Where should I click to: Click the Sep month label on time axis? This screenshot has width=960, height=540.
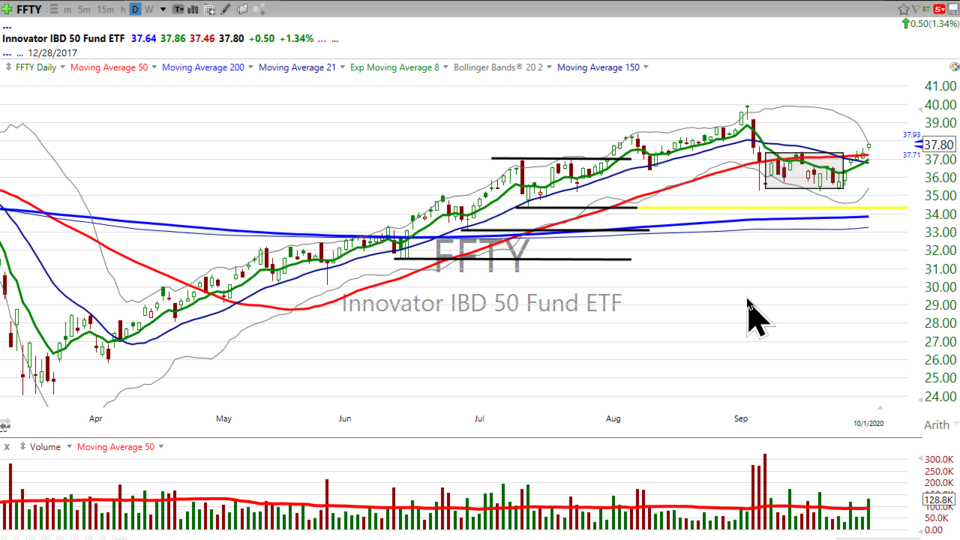(x=741, y=419)
